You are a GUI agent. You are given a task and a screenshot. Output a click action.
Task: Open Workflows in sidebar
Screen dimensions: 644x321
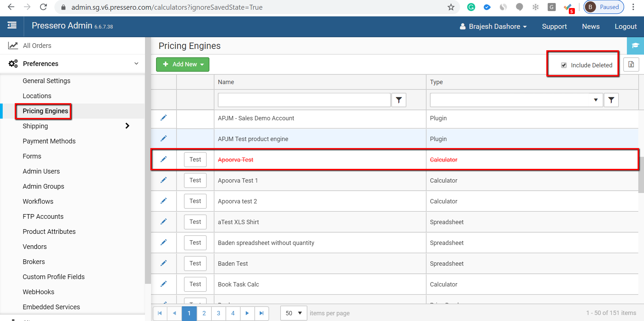[x=38, y=201]
